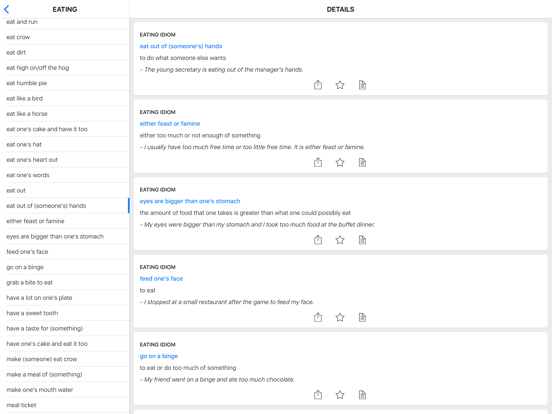Go back using the blue chevron
The width and height of the screenshot is (552, 414).
(x=6, y=10)
